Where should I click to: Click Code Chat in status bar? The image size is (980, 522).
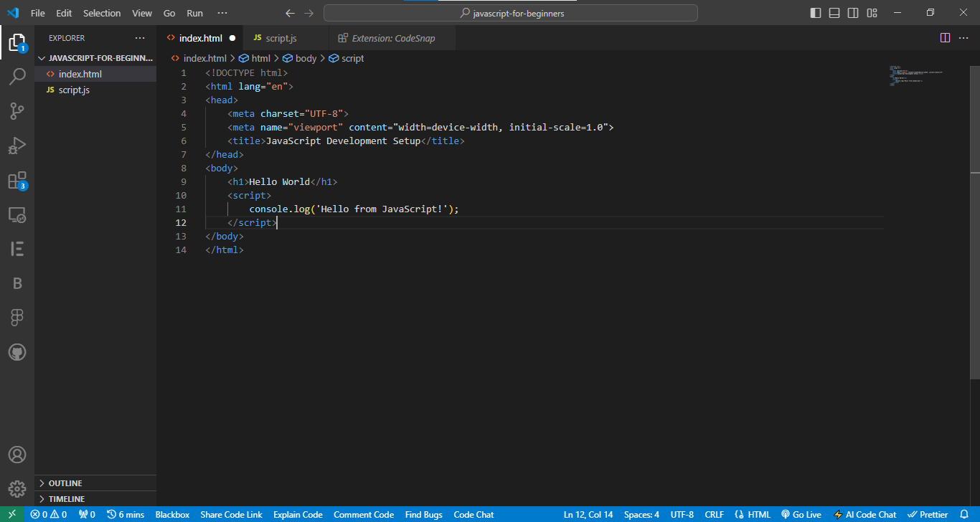473,514
